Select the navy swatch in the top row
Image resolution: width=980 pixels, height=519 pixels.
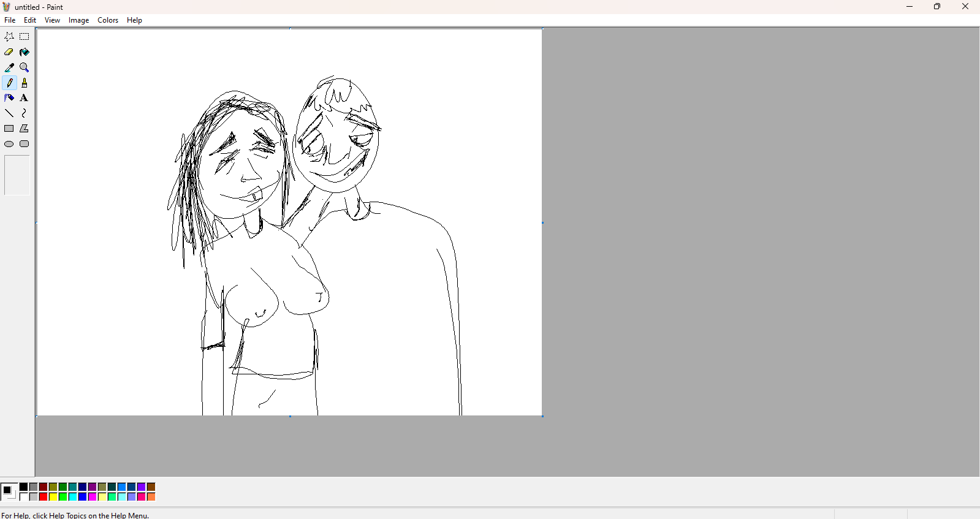tap(83, 487)
